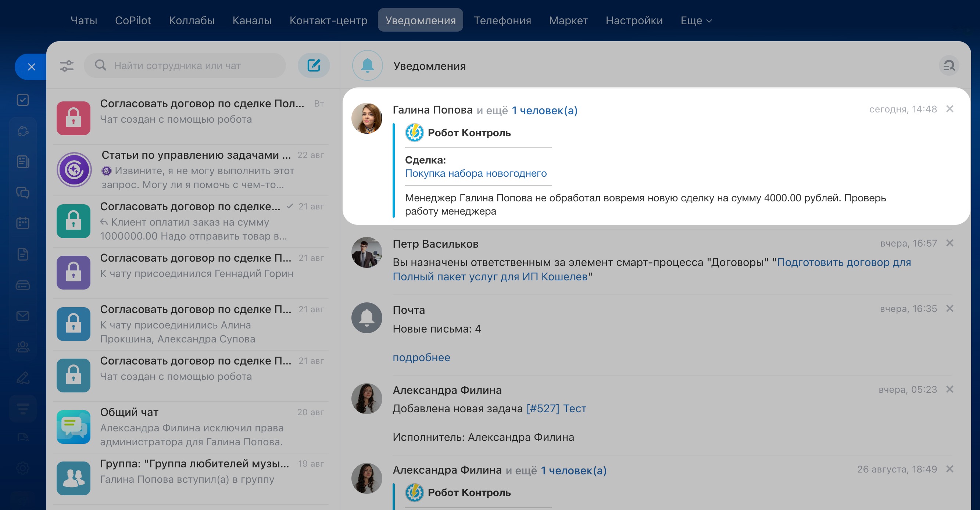980x510 pixels.
Task: Switch to the Чаты tab
Action: coord(84,20)
